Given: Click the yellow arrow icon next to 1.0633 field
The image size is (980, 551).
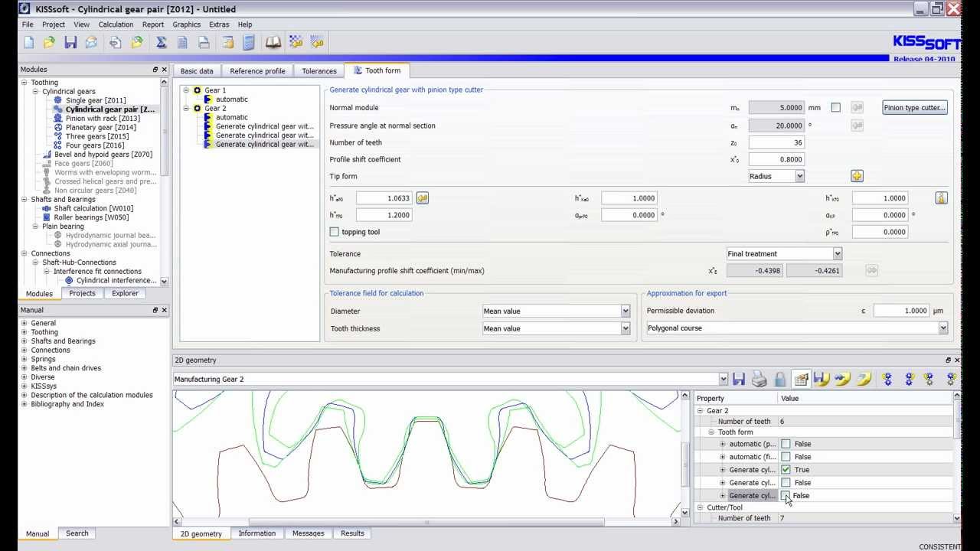Looking at the screenshot, I should click(422, 198).
